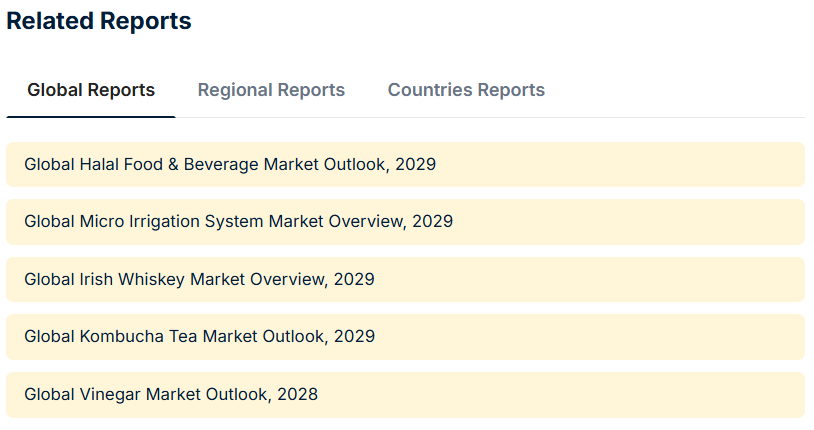Image resolution: width=814 pixels, height=430 pixels.
Task: Click the year 2029 in Halal Food report title
Action: (x=415, y=164)
